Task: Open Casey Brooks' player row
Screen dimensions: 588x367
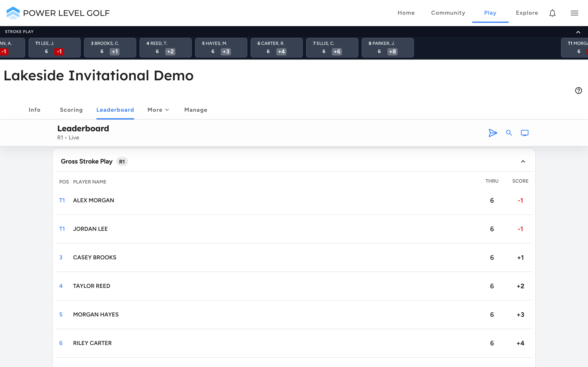Action: 294,258
